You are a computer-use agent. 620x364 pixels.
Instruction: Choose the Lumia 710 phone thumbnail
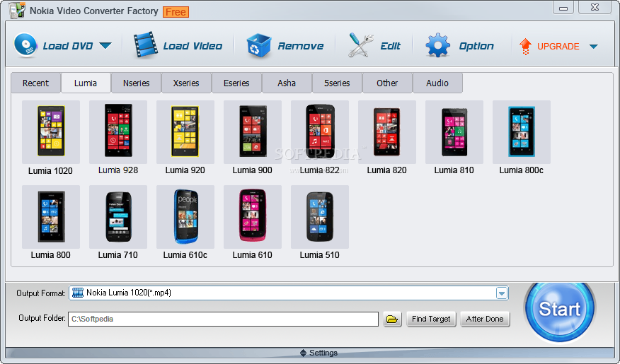[118, 217]
